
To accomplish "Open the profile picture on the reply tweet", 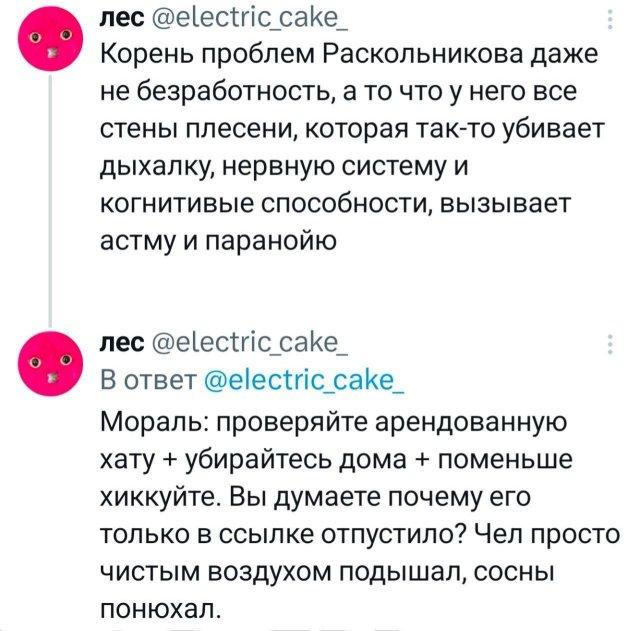I will click(48, 363).
